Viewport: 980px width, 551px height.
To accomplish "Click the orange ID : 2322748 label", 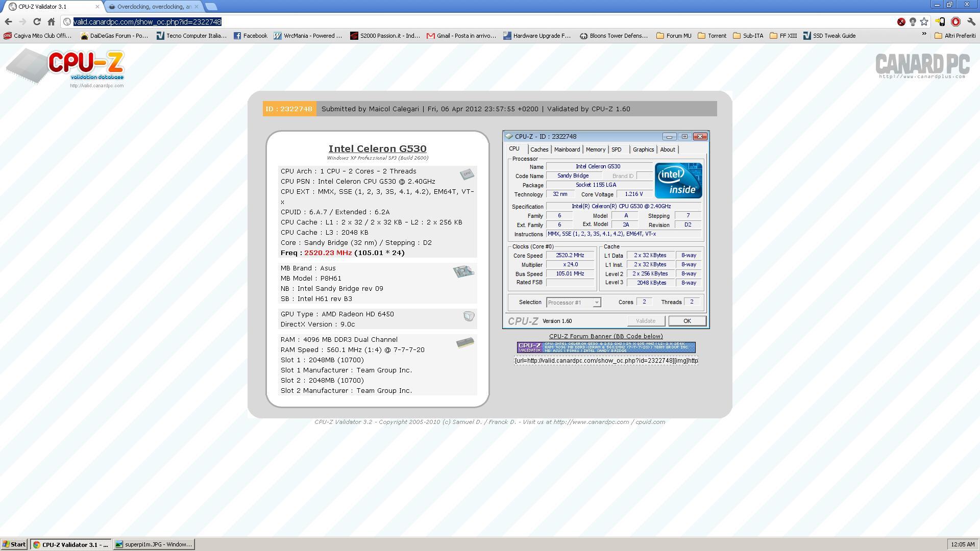I will click(289, 109).
